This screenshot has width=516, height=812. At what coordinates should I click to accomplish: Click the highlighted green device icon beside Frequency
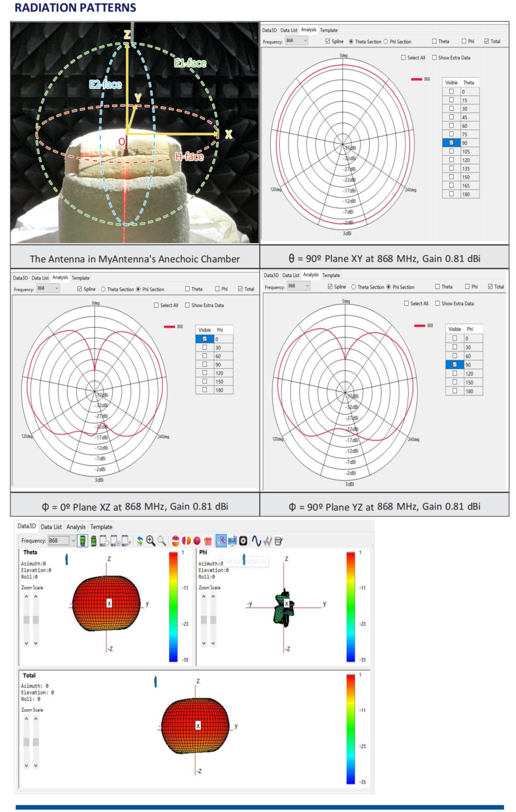(82, 541)
